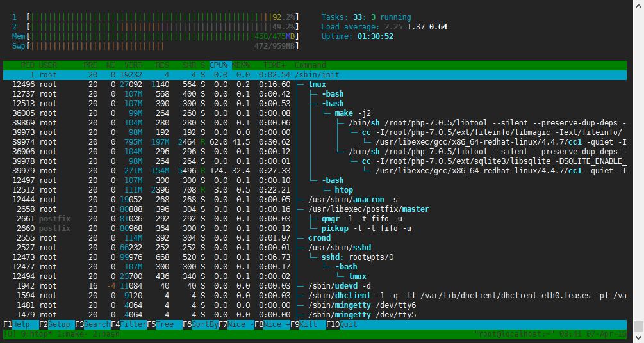Select the mingetty /dev/tty5 row
The height and width of the screenshot is (343, 644).
[315, 315]
